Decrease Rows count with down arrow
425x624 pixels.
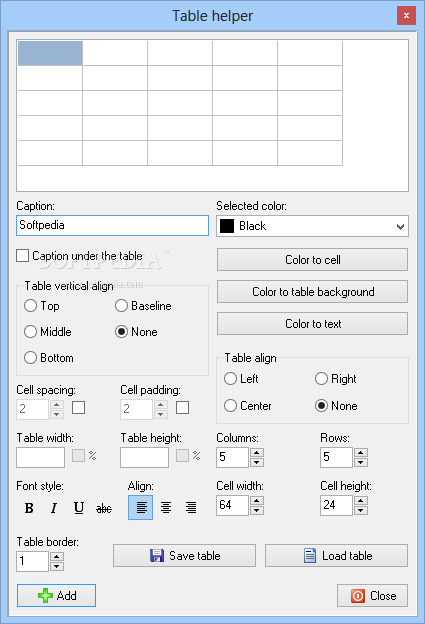point(361,462)
